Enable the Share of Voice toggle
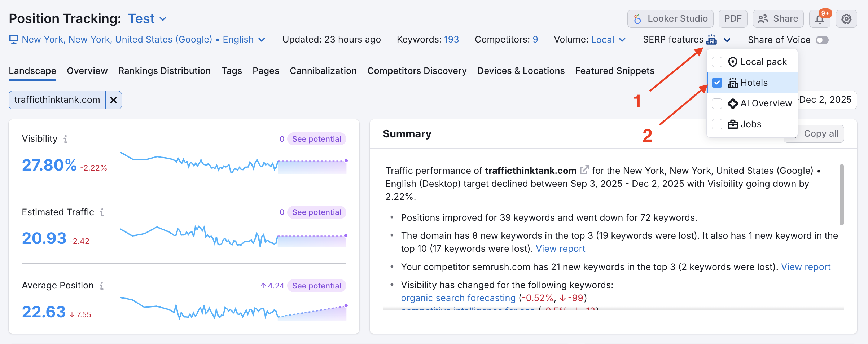 [x=822, y=40]
